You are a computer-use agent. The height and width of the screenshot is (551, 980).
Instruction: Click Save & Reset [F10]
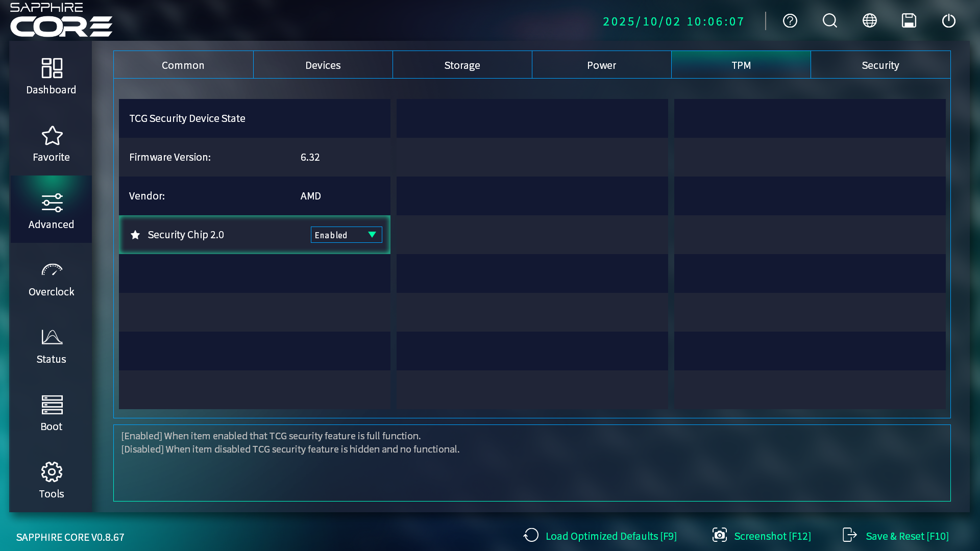(896, 536)
